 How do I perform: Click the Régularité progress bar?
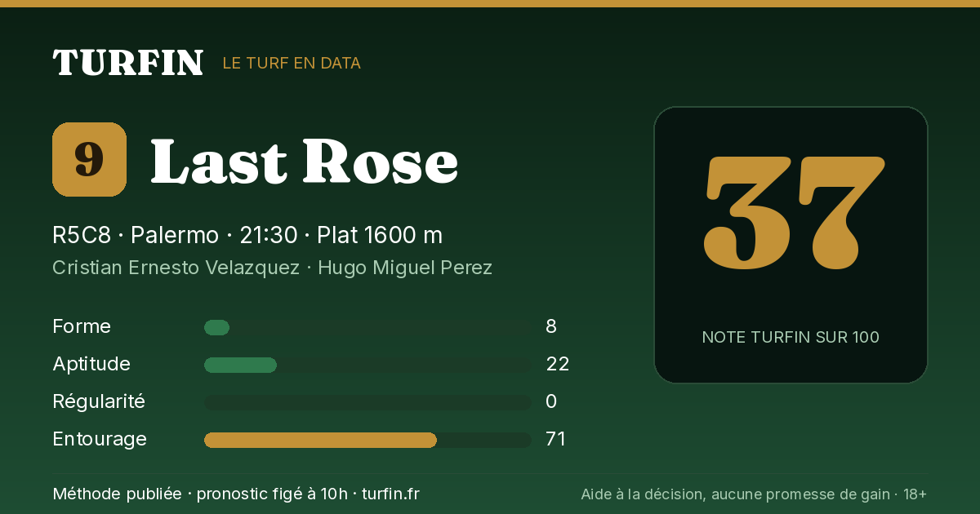[367, 403]
